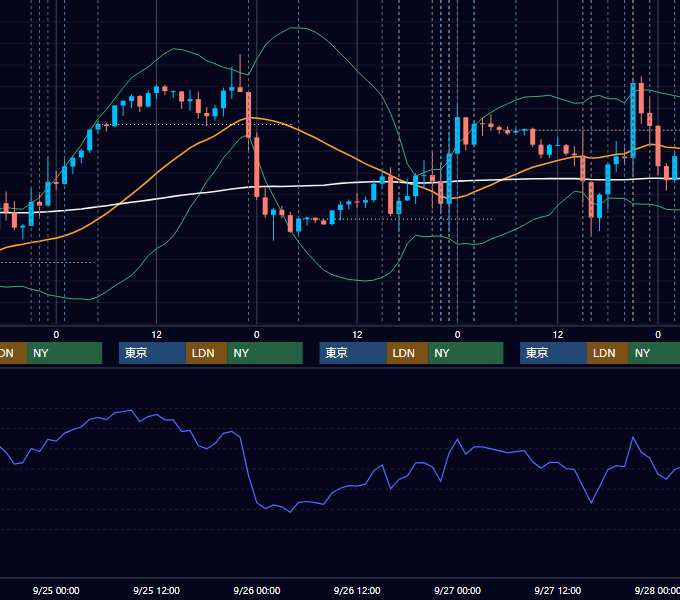This screenshot has width=680, height=600.
Task: Click hour label 0 above 9/27 00:00
Action: coord(458,335)
